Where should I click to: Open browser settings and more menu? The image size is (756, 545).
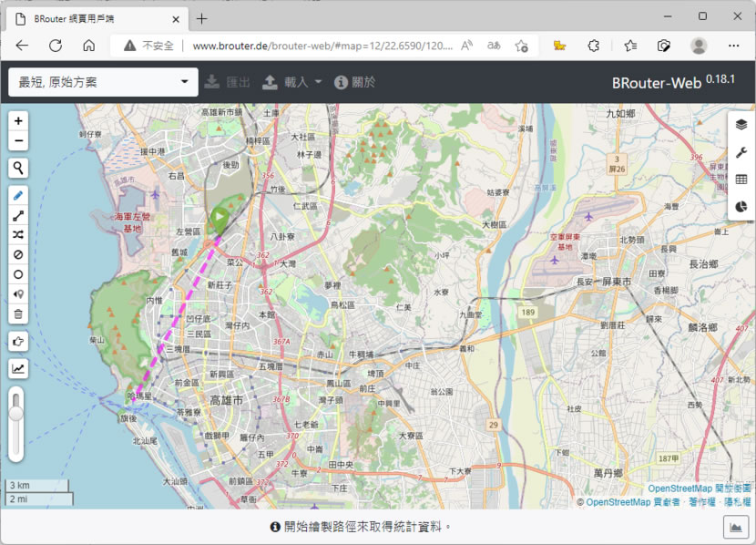pos(734,46)
